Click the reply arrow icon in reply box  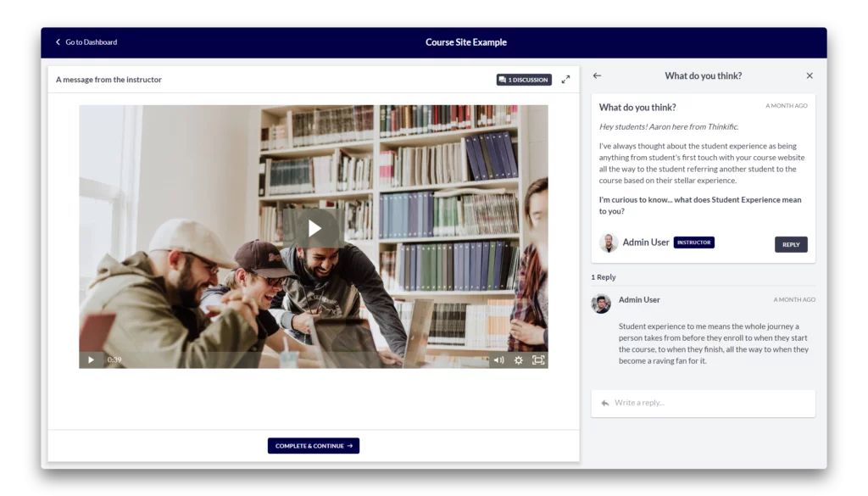coord(605,403)
